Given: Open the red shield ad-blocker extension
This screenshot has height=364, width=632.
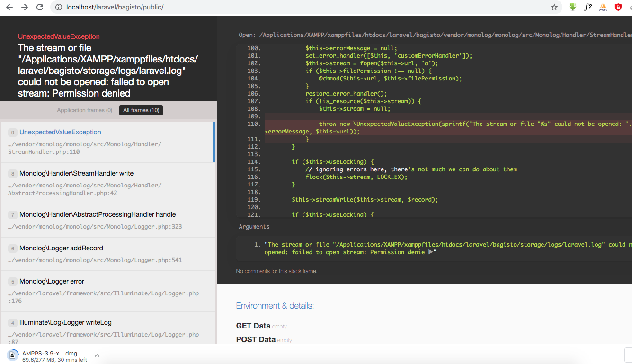Looking at the screenshot, I should point(618,7).
